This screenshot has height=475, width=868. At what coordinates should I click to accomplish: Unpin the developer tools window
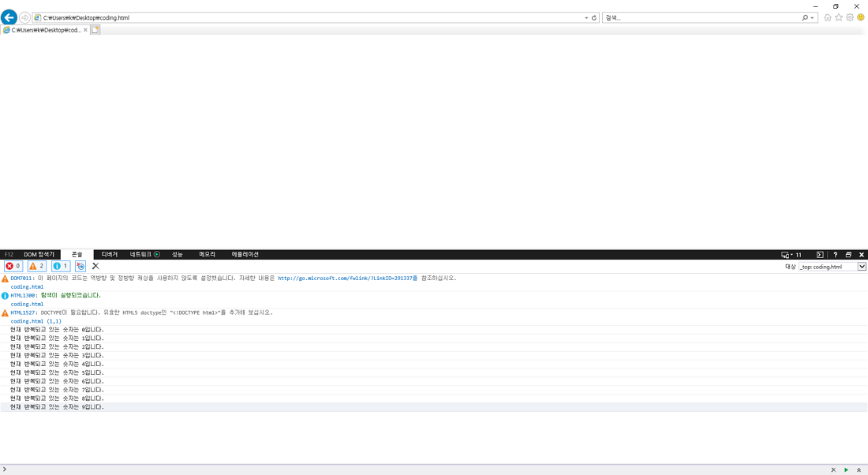pyautogui.click(x=848, y=255)
